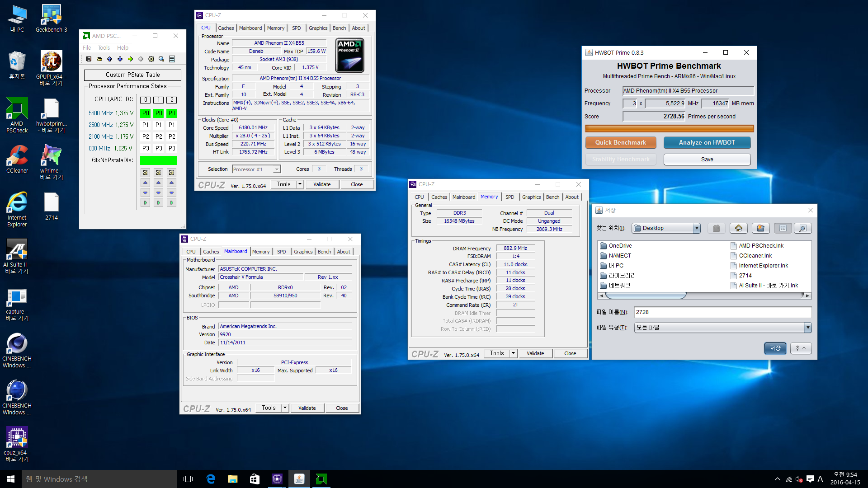
Task: Click the green play button for core 1
Action: pyautogui.click(x=158, y=203)
